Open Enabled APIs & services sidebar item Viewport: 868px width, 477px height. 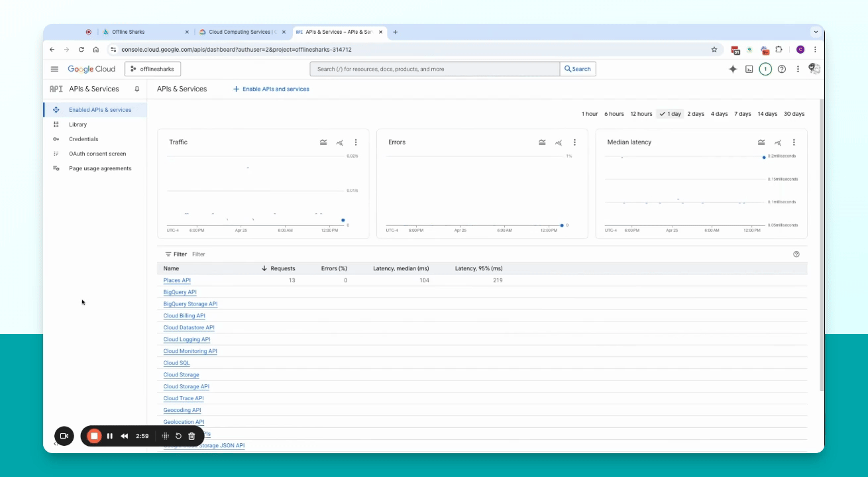(95, 110)
